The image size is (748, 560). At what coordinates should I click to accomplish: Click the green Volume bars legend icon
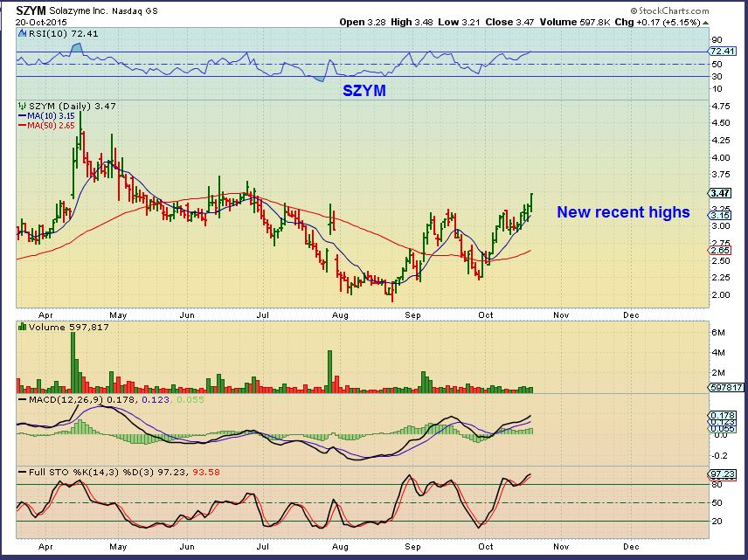click(x=22, y=327)
